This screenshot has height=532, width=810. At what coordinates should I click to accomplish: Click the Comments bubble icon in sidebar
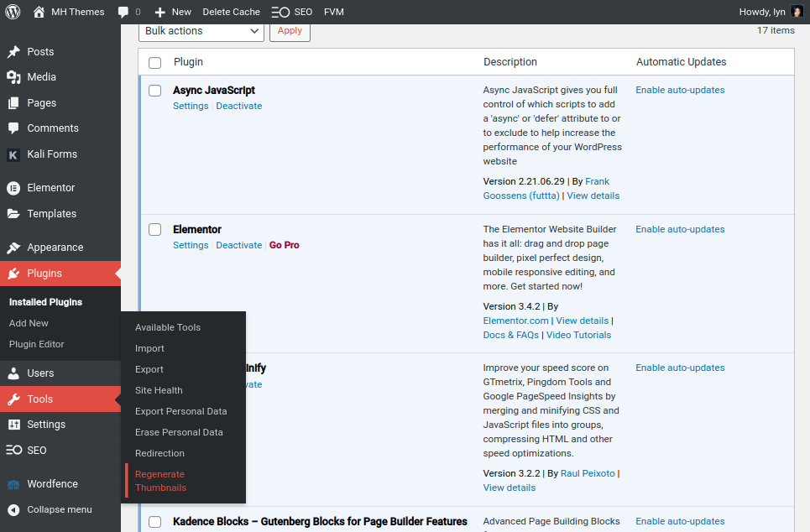[x=14, y=128]
